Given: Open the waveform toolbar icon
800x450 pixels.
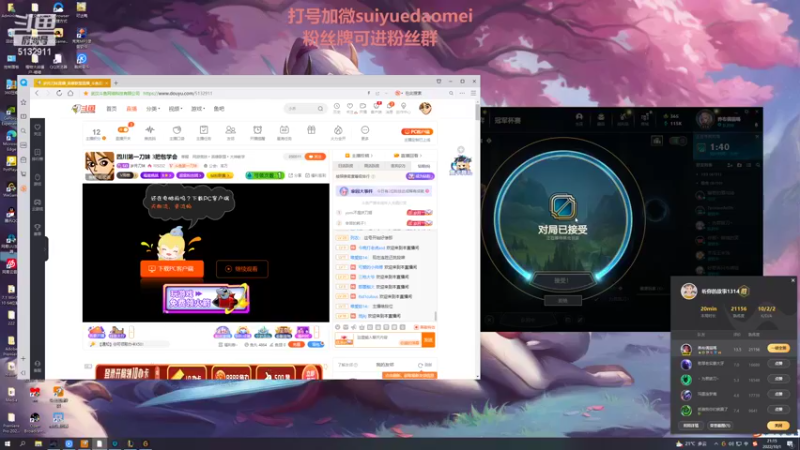Looking at the screenshot, I should tap(150, 131).
